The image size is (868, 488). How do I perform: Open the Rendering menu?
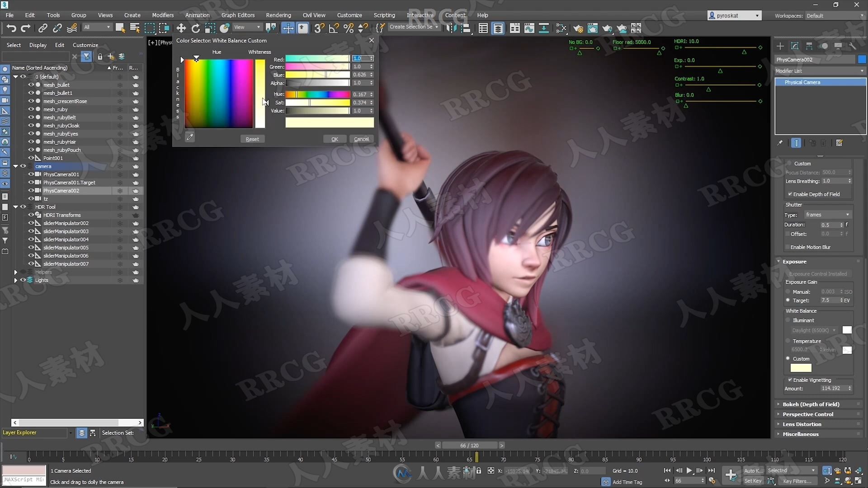coord(278,15)
